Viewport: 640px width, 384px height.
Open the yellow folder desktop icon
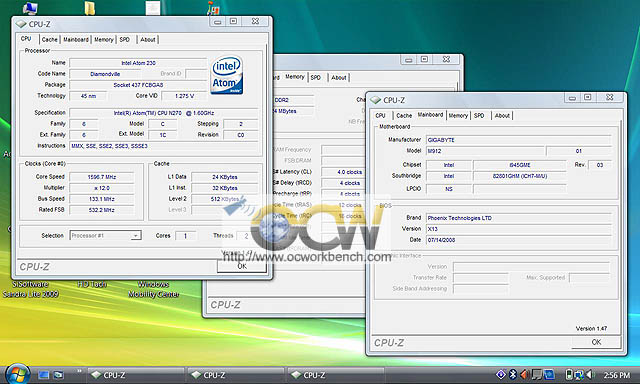pyautogui.click(x=90, y=8)
